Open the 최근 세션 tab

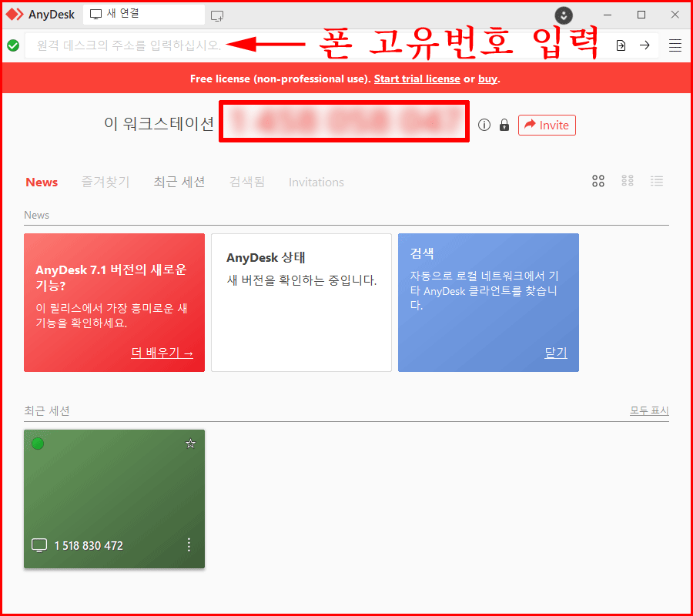click(179, 182)
